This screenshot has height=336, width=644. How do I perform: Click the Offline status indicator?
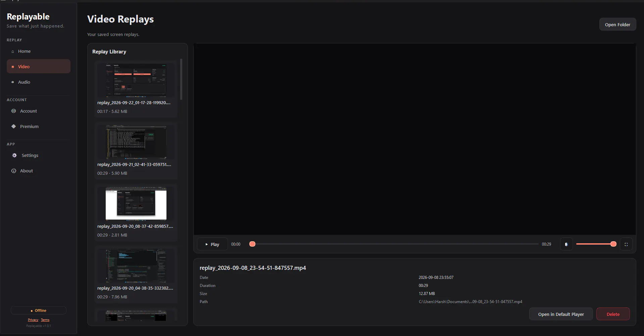pyautogui.click(x=39, y=310)
